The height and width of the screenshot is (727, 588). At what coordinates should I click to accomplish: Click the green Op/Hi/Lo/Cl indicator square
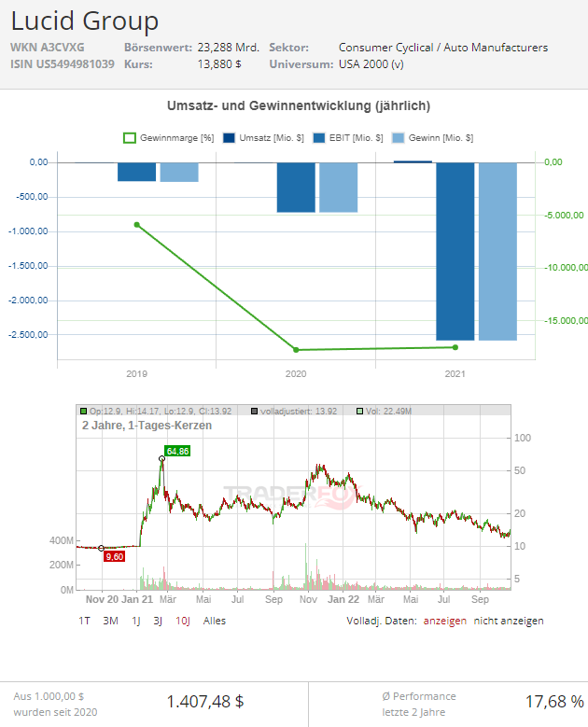(83, 412)
